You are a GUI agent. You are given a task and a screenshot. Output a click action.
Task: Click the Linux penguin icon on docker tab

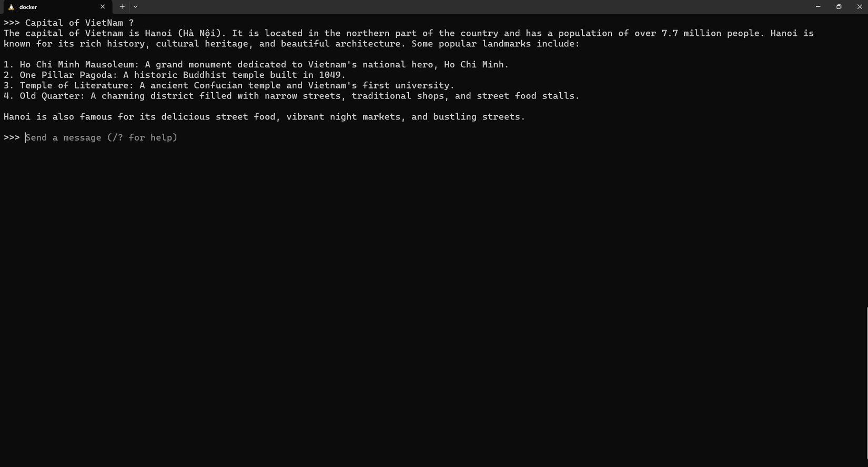pyautogui.click(x=11, y=7)
